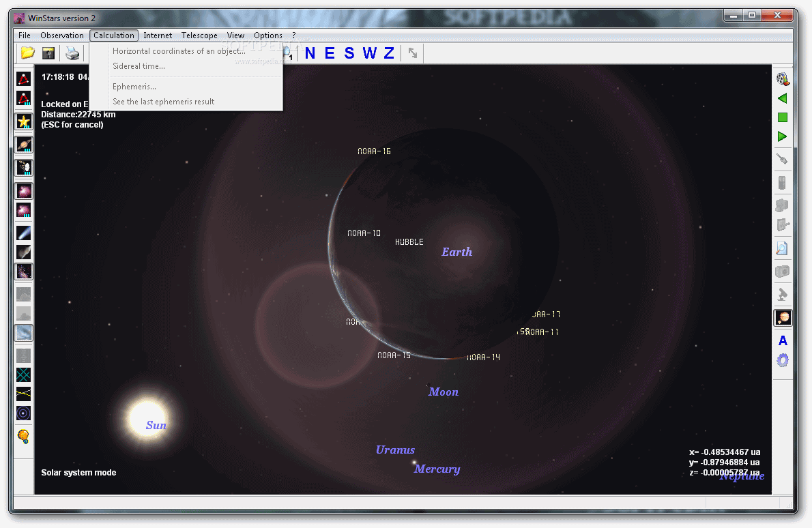Open the View menu
The image size is (812, 528).
point(235,35)
